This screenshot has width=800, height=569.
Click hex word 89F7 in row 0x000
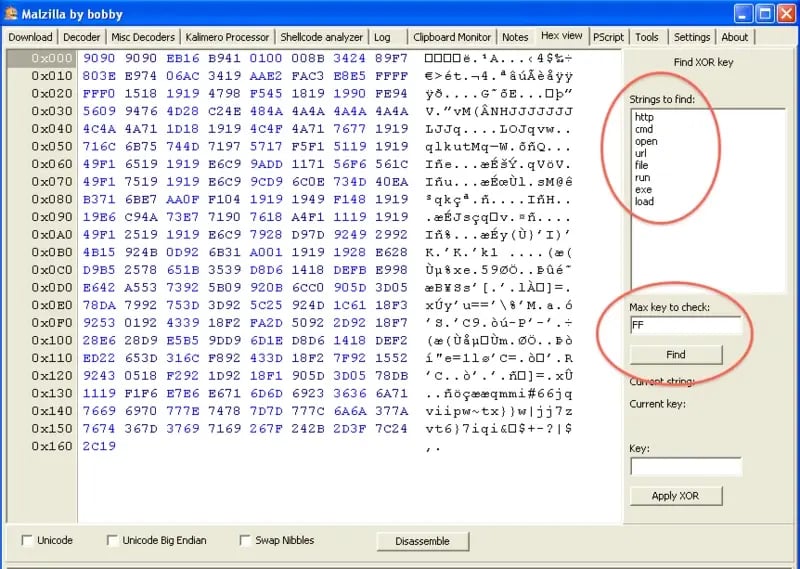point(391,58)
